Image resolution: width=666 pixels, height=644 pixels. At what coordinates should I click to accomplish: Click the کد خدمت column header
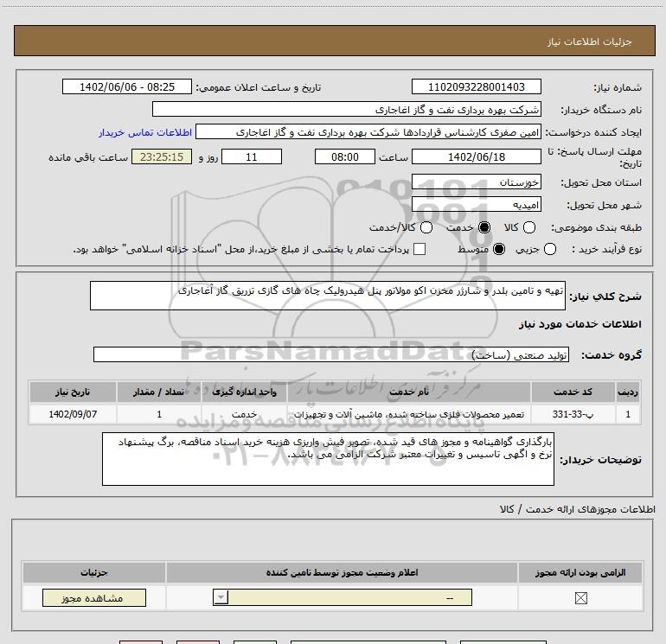[573, 392]
